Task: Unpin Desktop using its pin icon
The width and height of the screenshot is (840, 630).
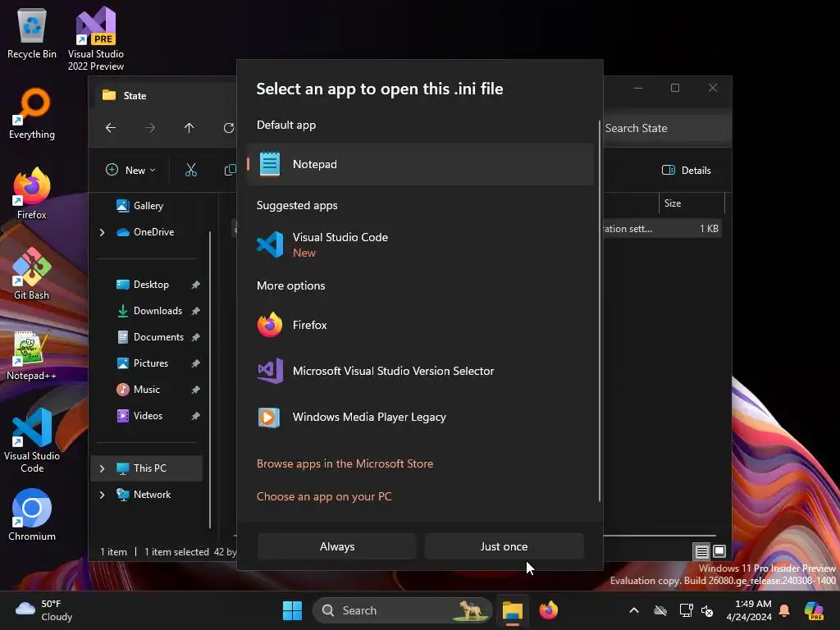Action: coord(195,285)
